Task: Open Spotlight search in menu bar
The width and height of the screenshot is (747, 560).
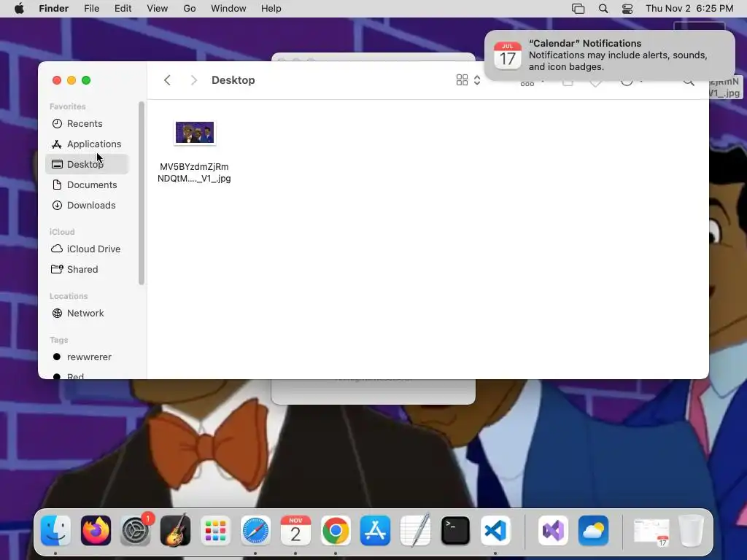Action: click(603, 9)
